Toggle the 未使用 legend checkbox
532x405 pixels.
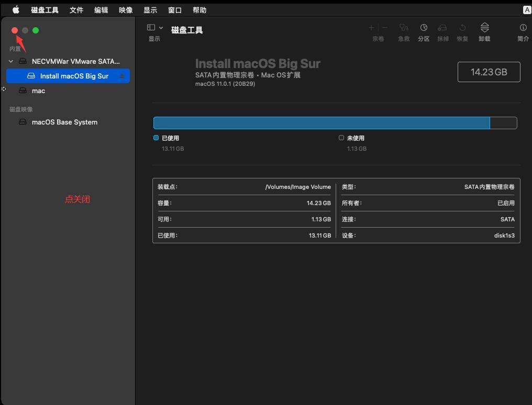tap(341, 138)
